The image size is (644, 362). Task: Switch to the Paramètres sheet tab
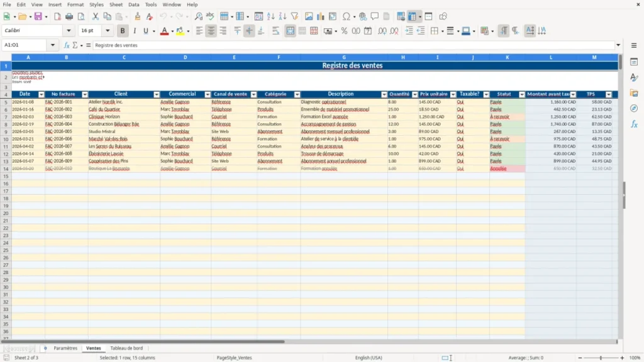pos(65,348)
